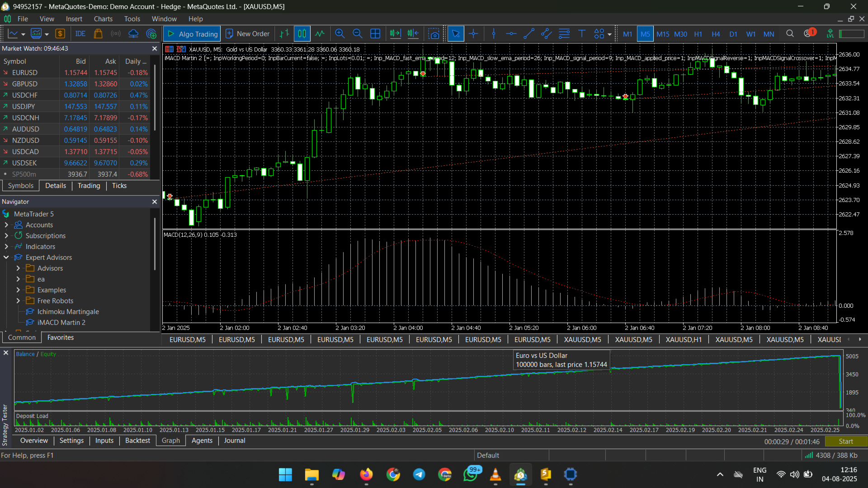The width and height of the screenshot is (868, 488).
Task: Toggle Algo Trading on or off
Action: coord(192,34)
